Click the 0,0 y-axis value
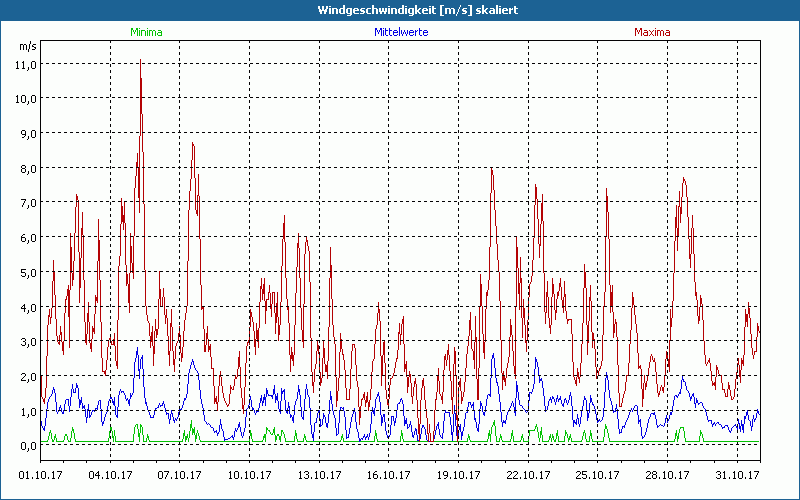800x500 pixels. (x=28, y=445)
